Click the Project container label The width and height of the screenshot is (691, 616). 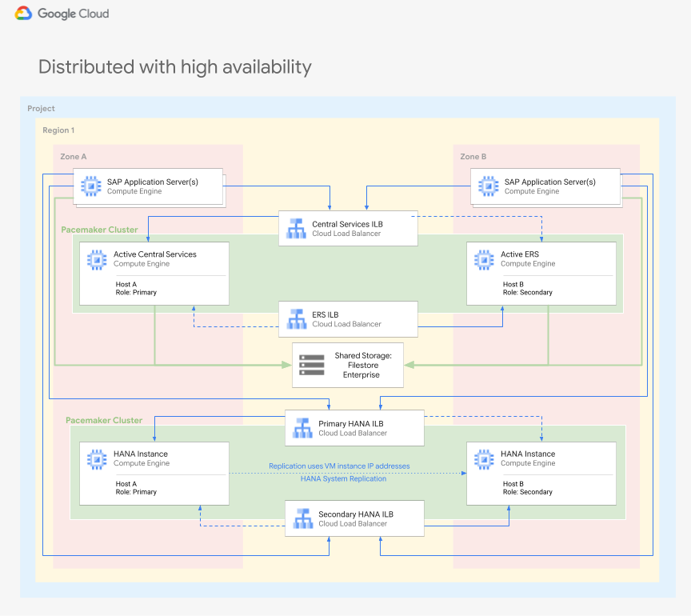pyautogui.click(x=41, y=108)
